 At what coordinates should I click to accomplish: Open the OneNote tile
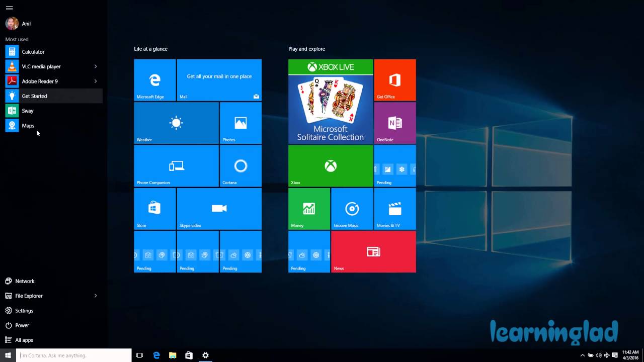click(x=395, y=123)
